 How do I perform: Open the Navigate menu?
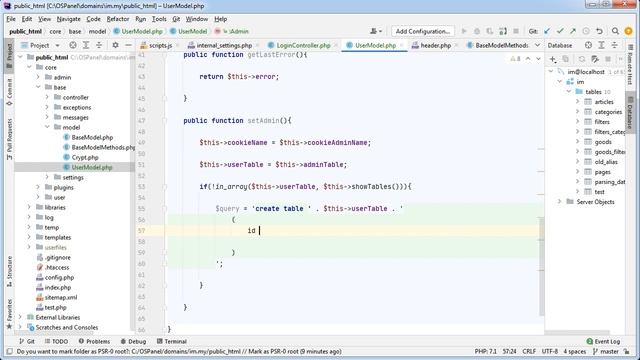[x=69, y=19]
